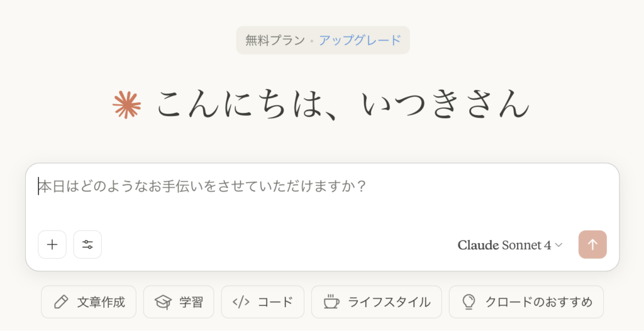This screenshot has height=331, width=644.
Task: Choose the コード suggestion chip
Action: tap(263, 302)
